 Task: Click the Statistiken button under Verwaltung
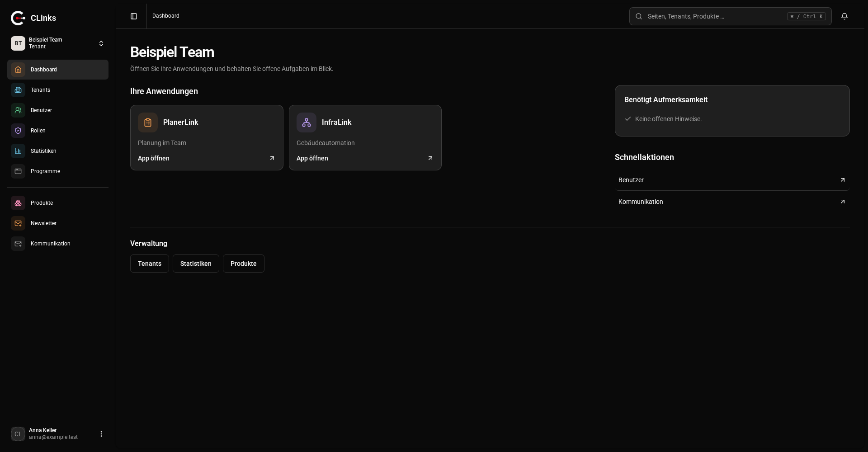(x=196, y=264)
